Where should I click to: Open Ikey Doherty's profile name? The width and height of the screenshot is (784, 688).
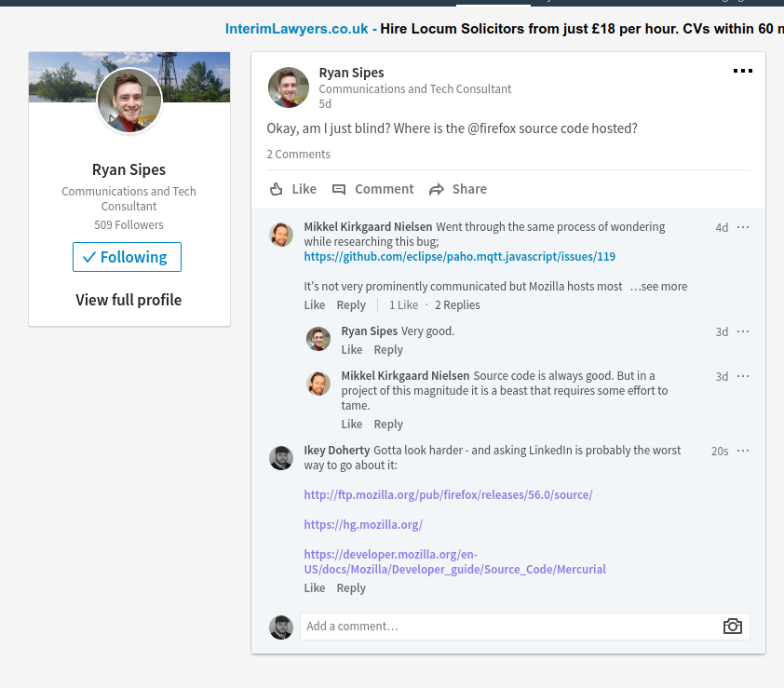[x=336, y=451]
